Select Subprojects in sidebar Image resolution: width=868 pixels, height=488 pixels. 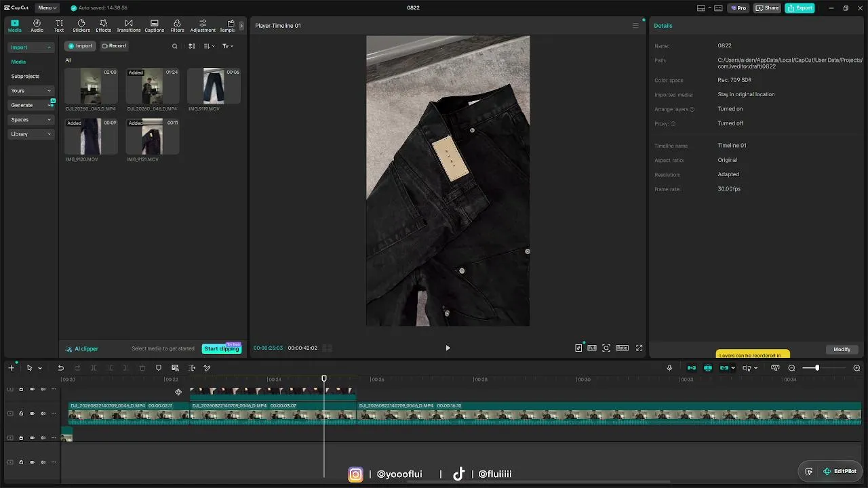(x=25, y=77)
